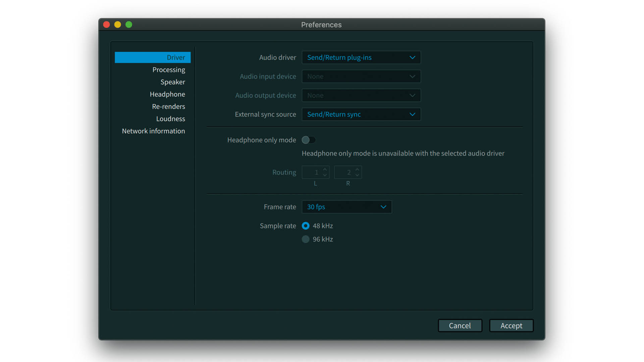Show the Loudness preferences
The image size is (644, 362).
170,119
